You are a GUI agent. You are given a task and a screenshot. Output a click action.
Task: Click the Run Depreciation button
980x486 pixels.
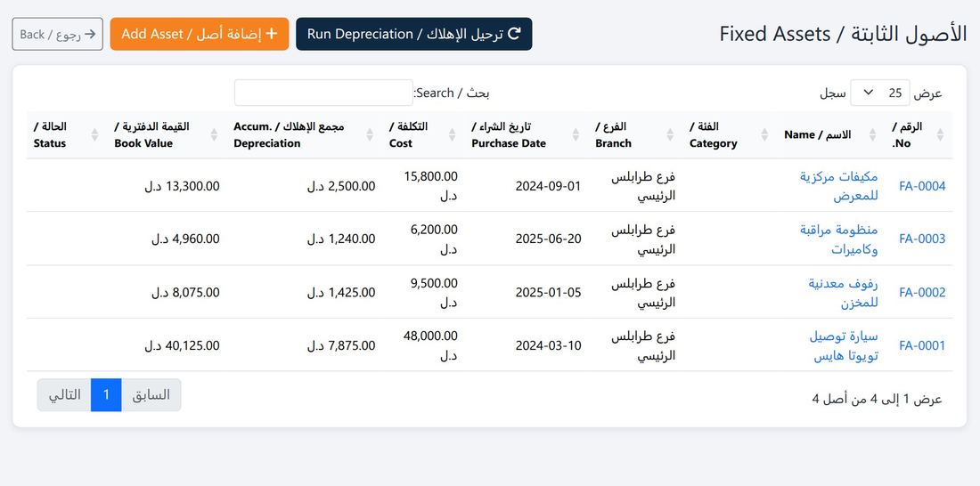[413, 34]
